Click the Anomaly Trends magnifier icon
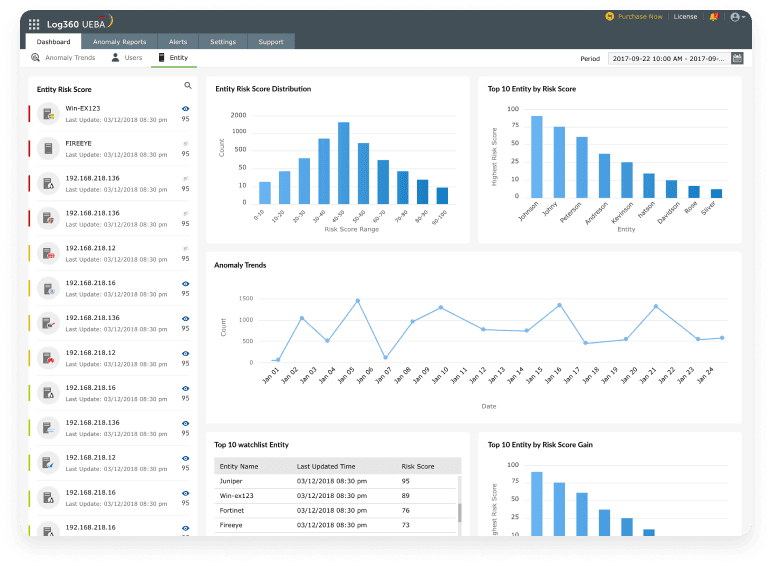The image size is (772, 566). 35,58
